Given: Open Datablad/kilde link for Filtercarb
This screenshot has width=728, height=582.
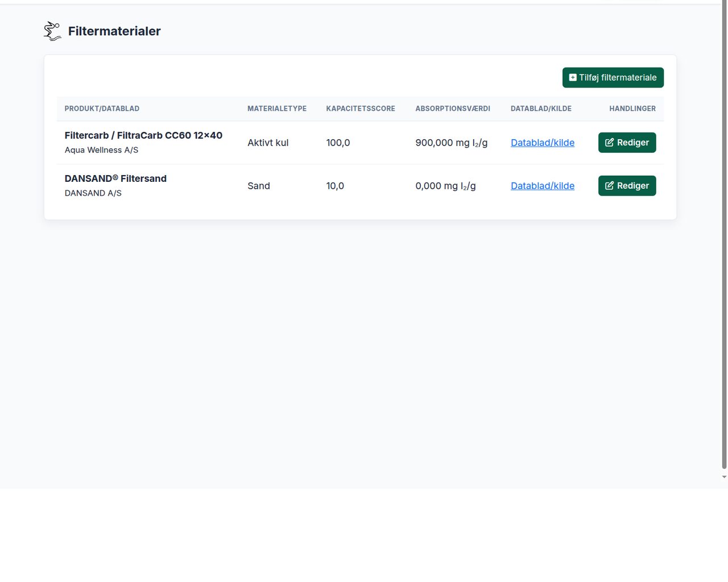Looking at the screenshot, I should coord(543,143).
